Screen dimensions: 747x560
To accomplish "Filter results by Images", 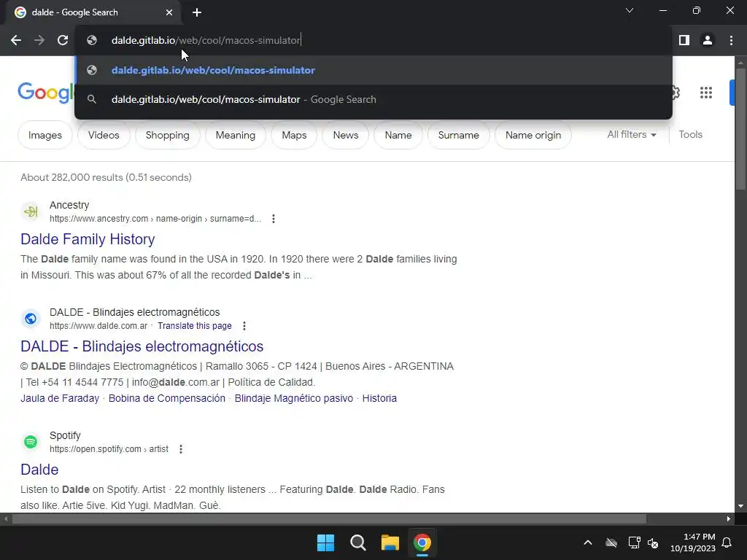I will 45,135.
